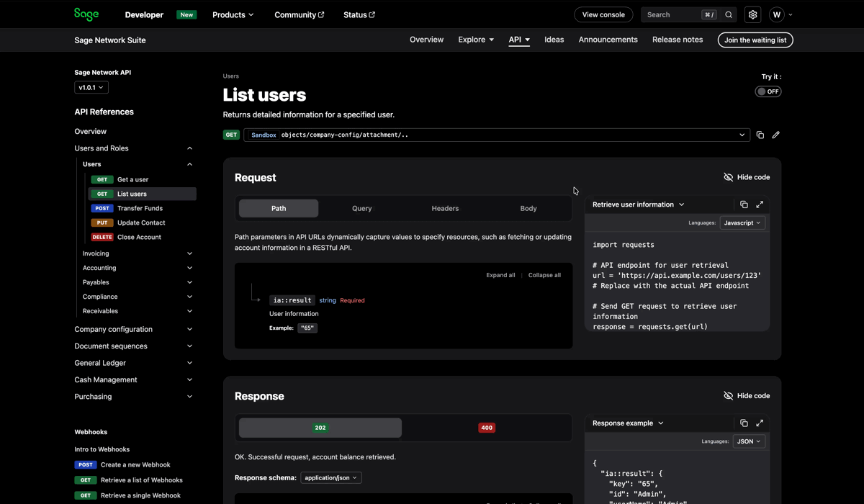Expand the General Ledger section
This screenshot has width=864, height=504.
point(190,363)
